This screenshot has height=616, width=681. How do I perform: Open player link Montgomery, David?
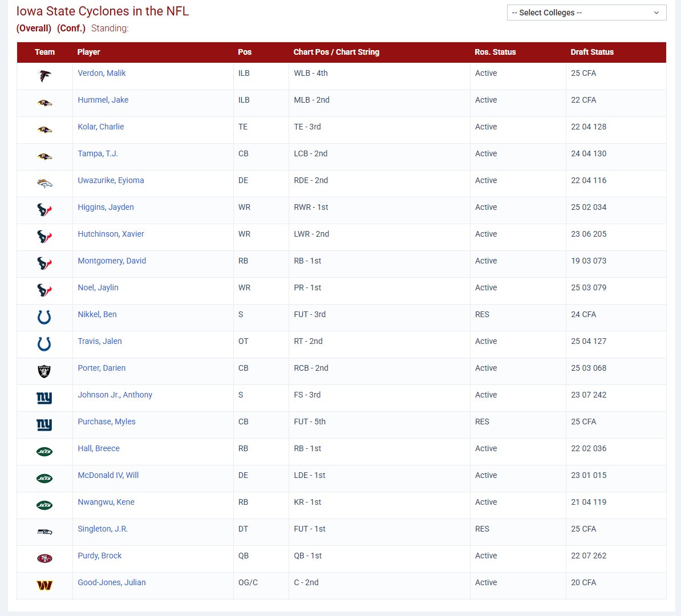tap(112, 261)
